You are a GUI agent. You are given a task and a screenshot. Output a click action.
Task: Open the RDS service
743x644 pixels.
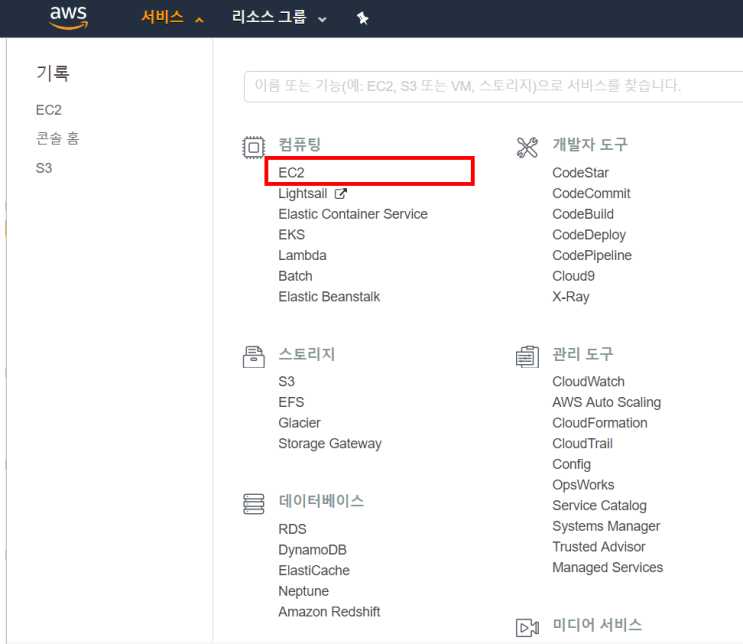pos(292,529)
